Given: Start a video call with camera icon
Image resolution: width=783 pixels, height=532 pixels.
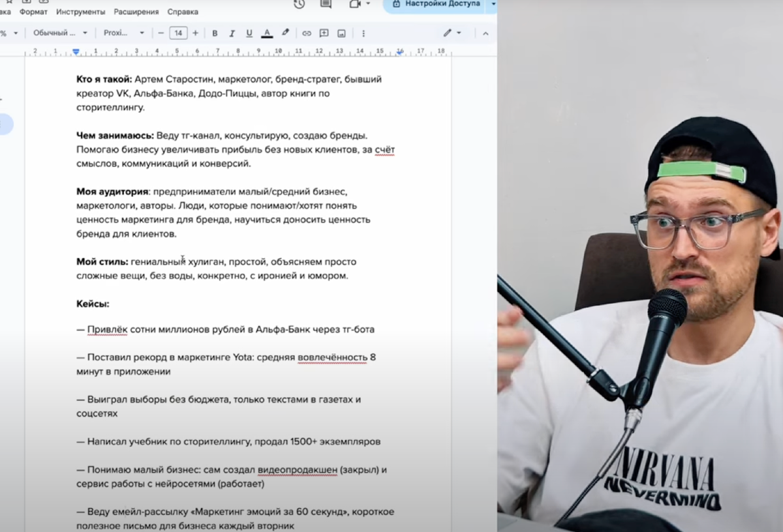Looking at the screenshot, I should point(355,4).
